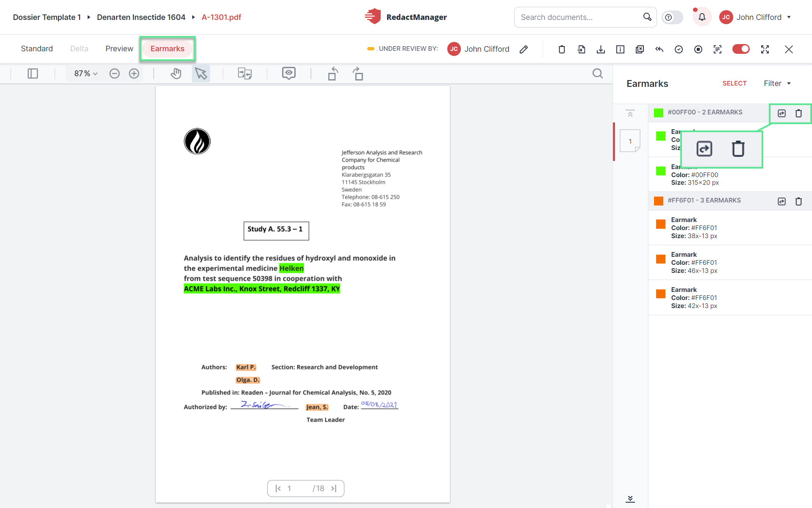Open John Clifford user menu
The image size is (812, 508).
click(755, 17)
